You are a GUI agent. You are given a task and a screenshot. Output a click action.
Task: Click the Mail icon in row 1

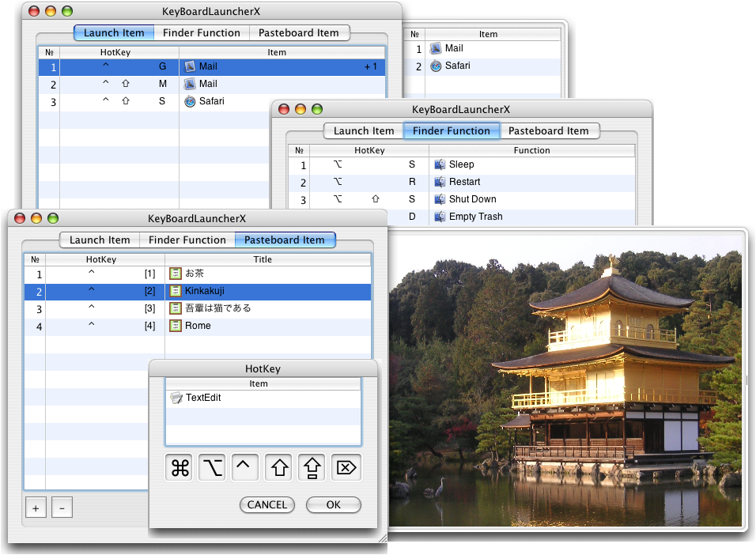(189, 66)
